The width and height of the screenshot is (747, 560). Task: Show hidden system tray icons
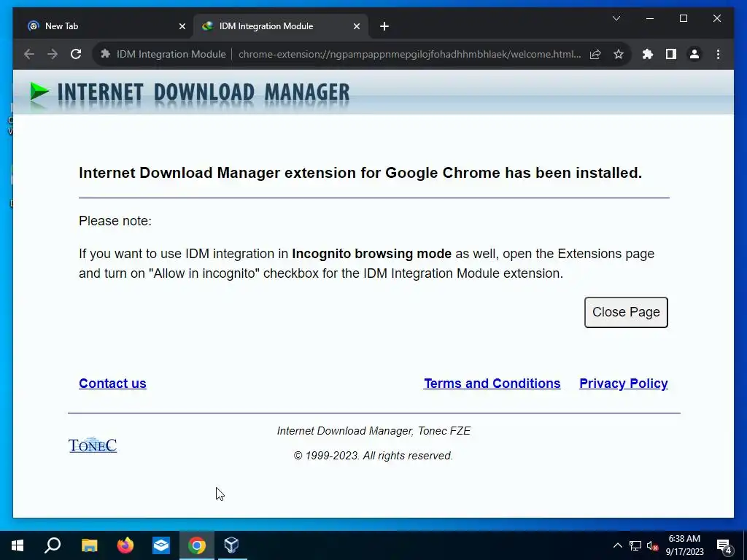[617, 545]
